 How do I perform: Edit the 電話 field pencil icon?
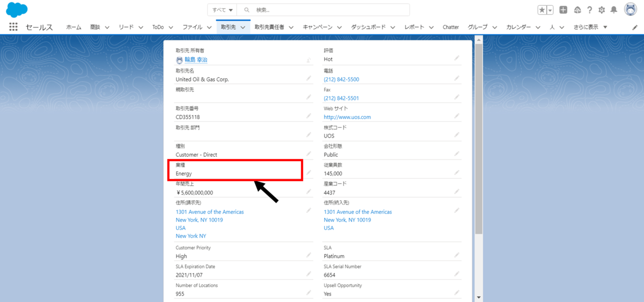click(457, 78)
